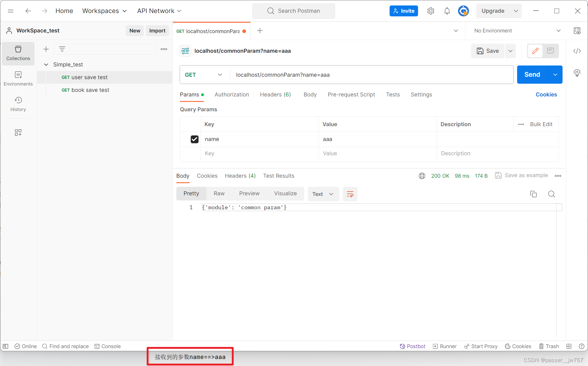This screenshot has width=588, height=366.
Task: Click the word wrap toggle icon
Action: click(350, 193)
